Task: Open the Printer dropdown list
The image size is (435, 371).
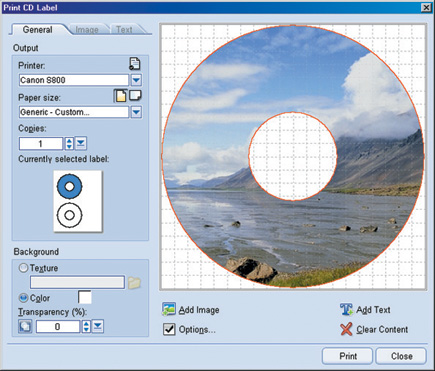Action: 136,80
